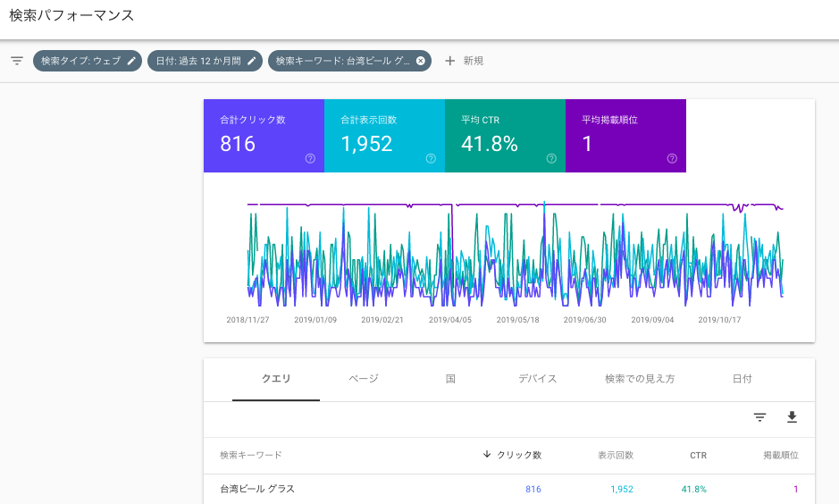Select 検索キーワード column header
Screen dimensions: 839x504
coord(251,456)
